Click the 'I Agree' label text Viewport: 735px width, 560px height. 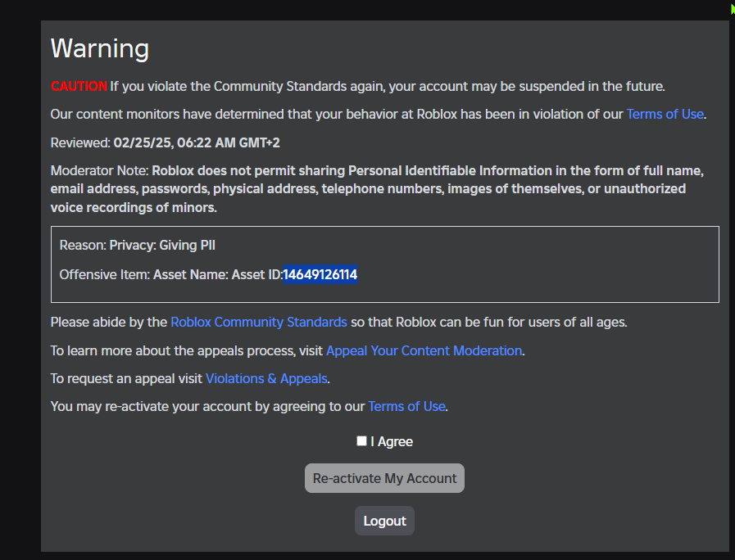[x=392, y=441]
